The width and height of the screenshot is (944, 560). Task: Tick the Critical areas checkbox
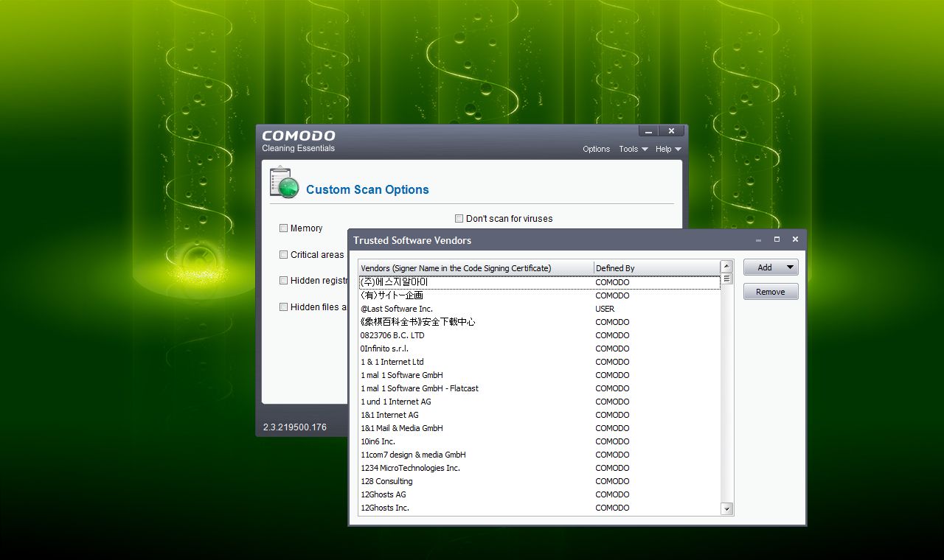tap(283, 255)
